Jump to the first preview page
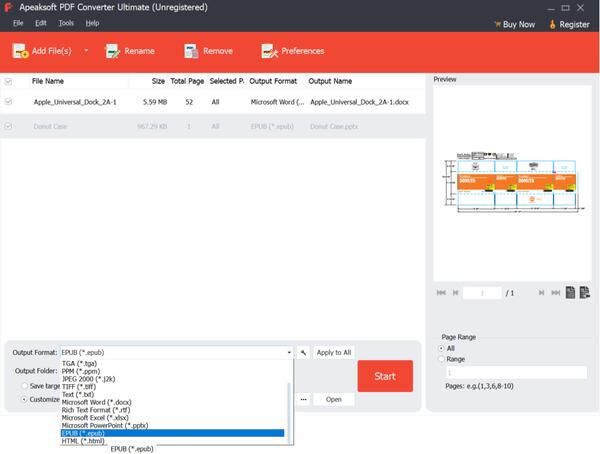 click(441, 293)
